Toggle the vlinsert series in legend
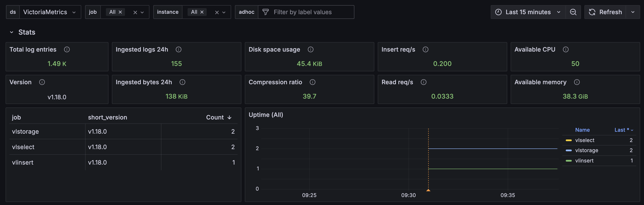Viewport: 644px width, 205px height. click(584, 161)
